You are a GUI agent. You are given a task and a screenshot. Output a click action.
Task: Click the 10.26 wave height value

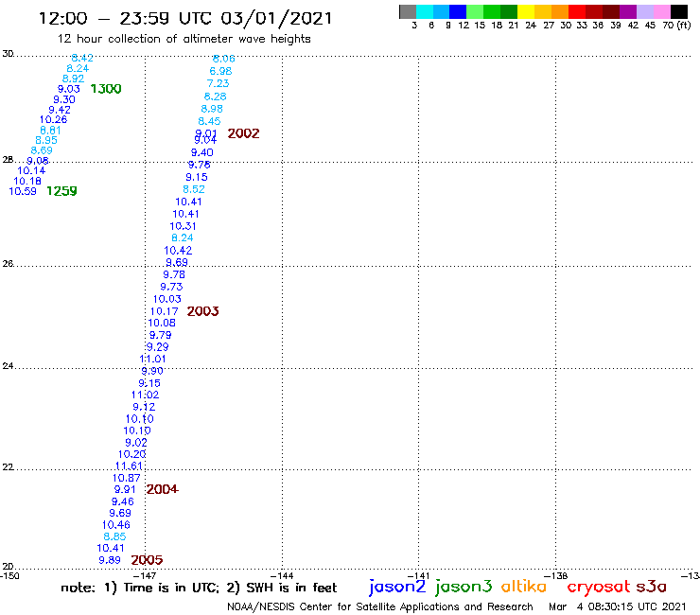[53, 120]
